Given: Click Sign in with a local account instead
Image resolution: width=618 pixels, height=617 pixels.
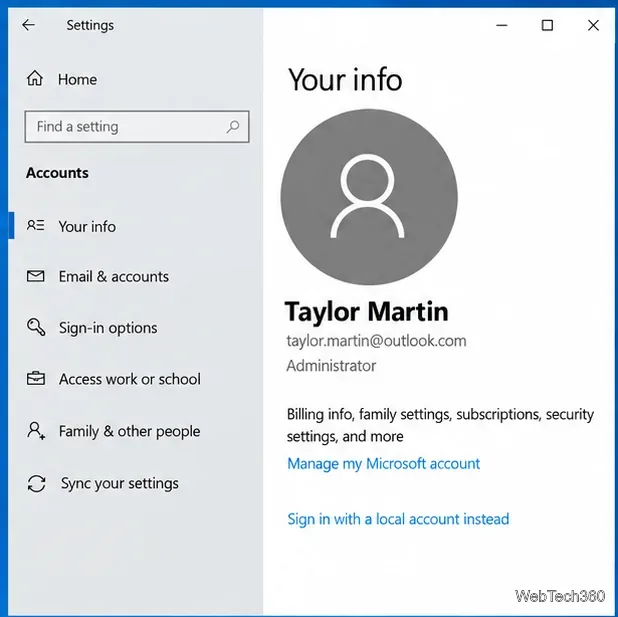Looking at the screenshot, I should pyautogui.click(x=398, y=519).
